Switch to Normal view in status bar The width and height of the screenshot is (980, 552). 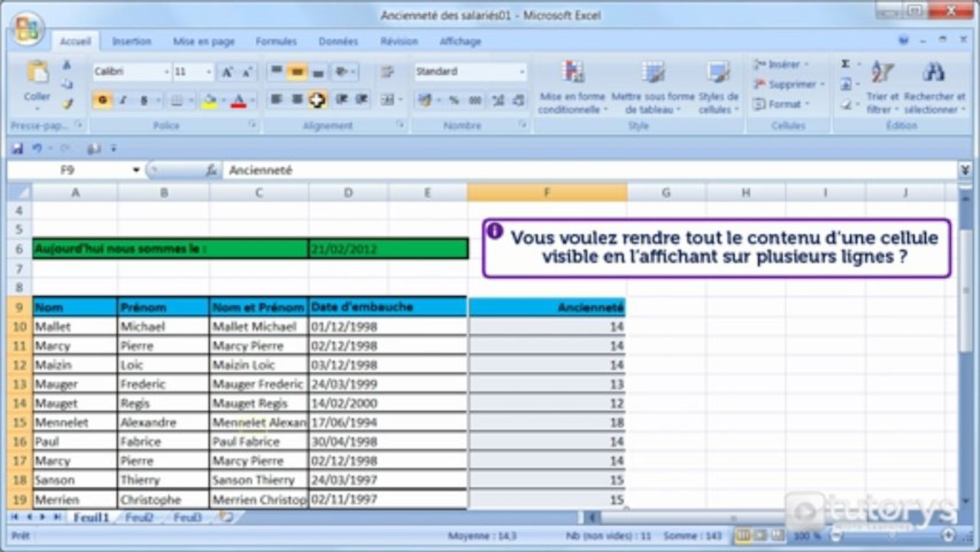coord(742,535)
